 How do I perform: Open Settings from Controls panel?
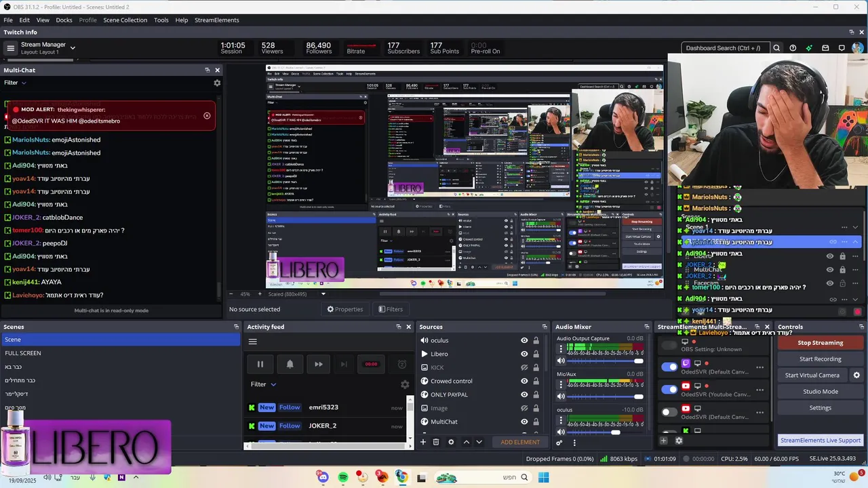pos(820,408)
